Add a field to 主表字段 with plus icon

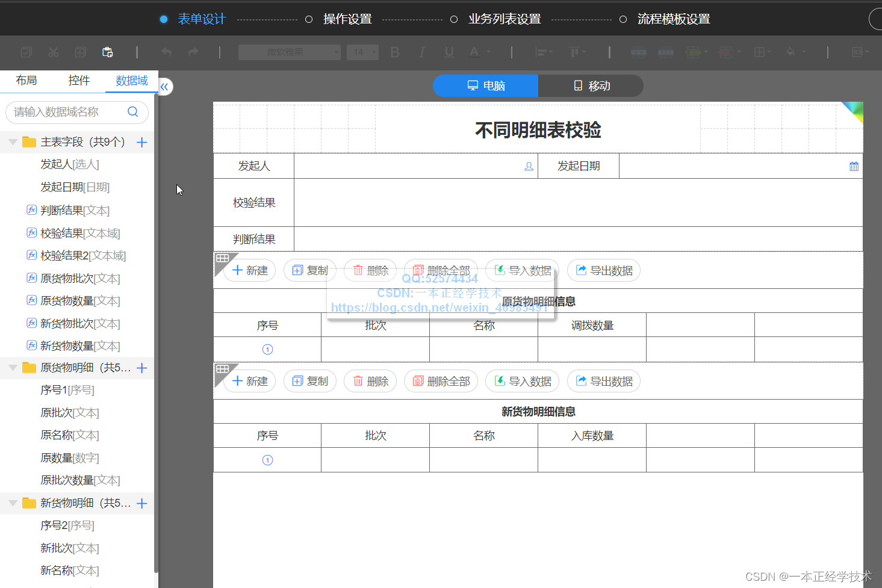tap(142, 142)
